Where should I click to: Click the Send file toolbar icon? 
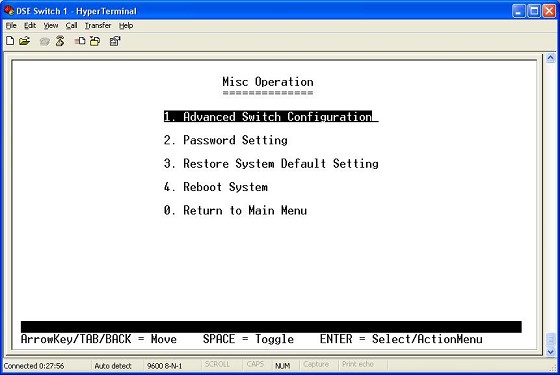pyautogui.click(x=80, y=41)
